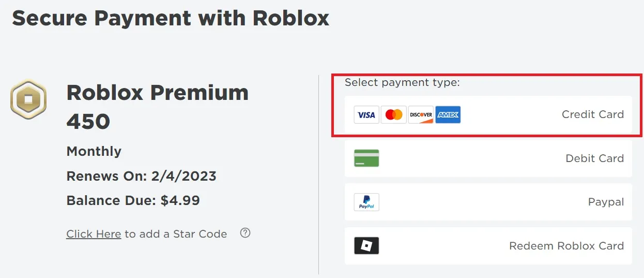Image resolution: width=644 pixels, height=278 pixels.
Task: Click the Amex card logo
Action: pyautogui.click(x=448, y=115)
